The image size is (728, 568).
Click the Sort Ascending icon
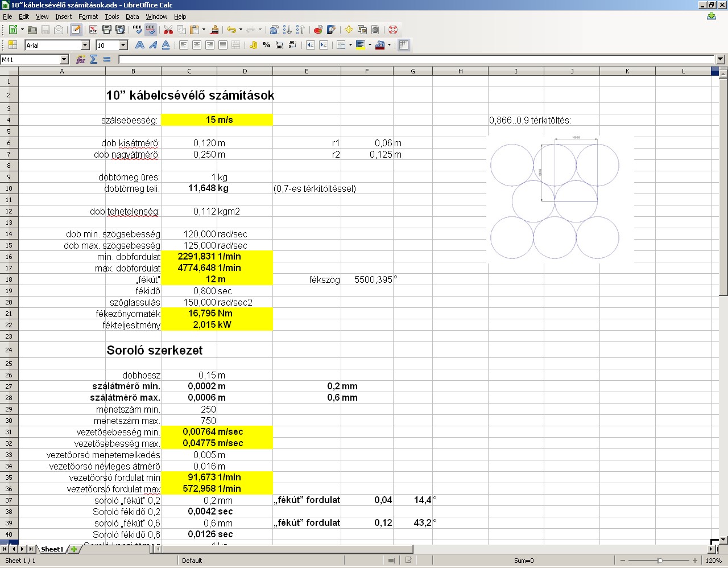coord(287,30)
